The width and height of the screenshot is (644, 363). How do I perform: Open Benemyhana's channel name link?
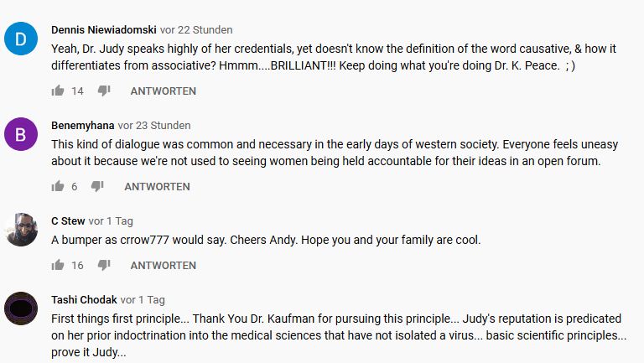[x=82, y=126]
